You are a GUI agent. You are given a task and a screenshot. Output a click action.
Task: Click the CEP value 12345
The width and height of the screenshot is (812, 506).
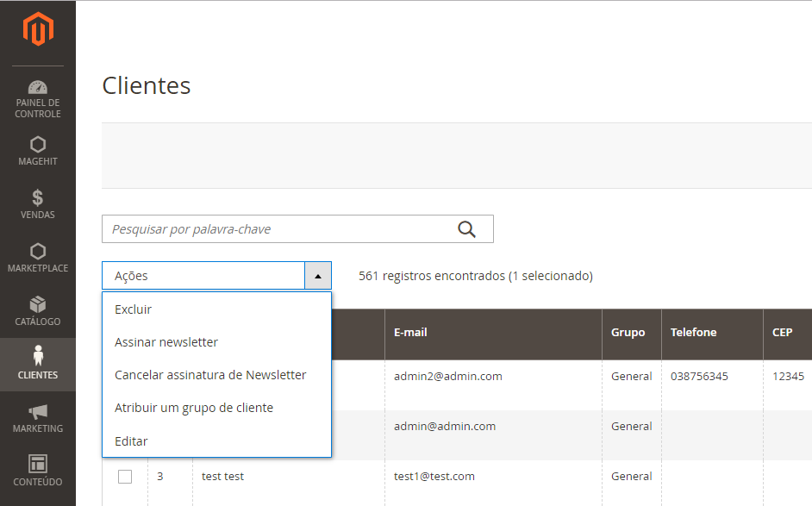pyautogui.click(x=788, y=377)
